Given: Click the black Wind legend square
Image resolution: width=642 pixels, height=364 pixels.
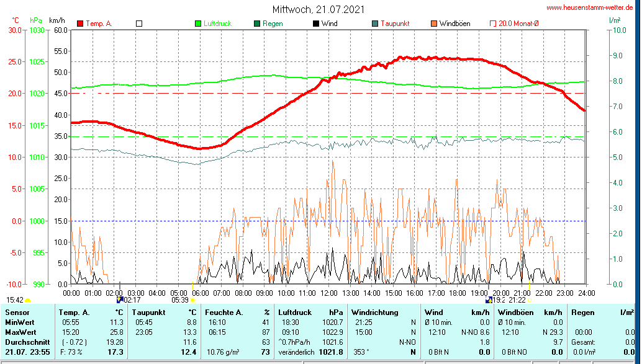Looking at the screenshot, I should pos(316,24).
